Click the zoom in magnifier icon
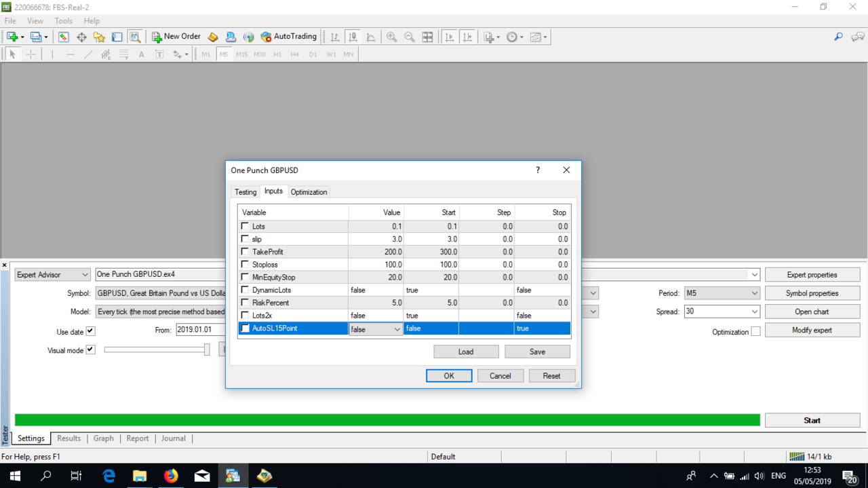The image size is (868, 488). tap(391, 37)
